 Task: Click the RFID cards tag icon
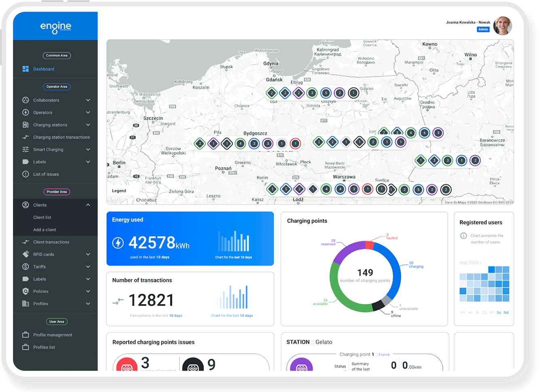click(x=25, y=254)
